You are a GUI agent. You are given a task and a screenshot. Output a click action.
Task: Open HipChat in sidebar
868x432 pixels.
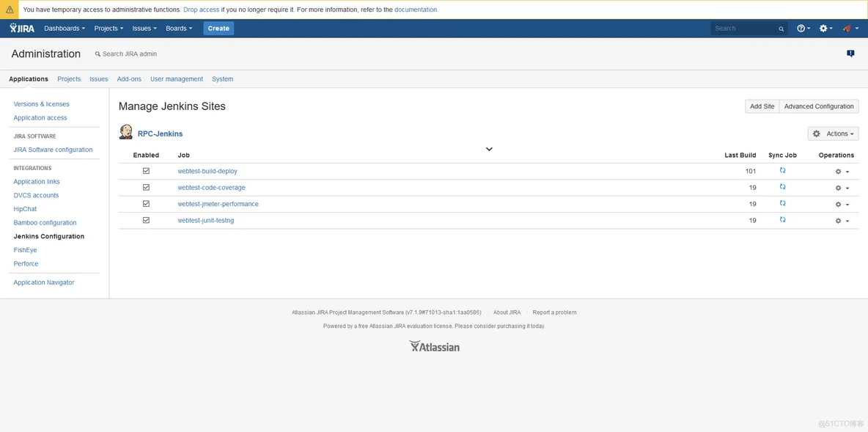click(25, 209)
